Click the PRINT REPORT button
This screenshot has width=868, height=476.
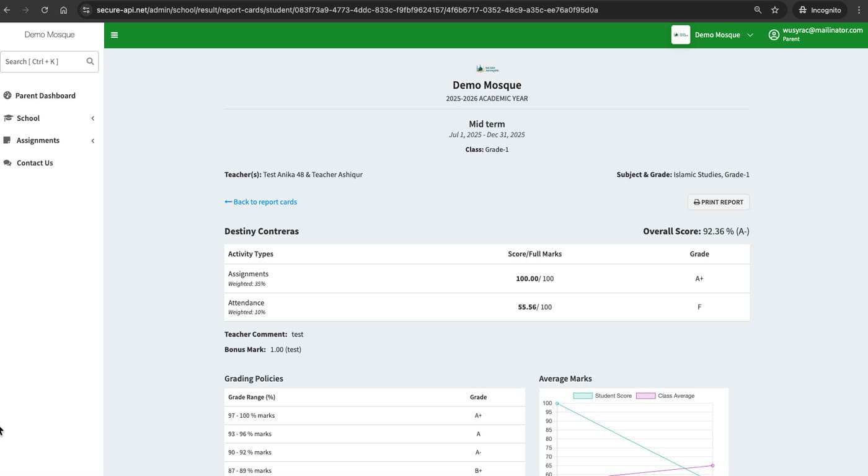coord(719,202)
